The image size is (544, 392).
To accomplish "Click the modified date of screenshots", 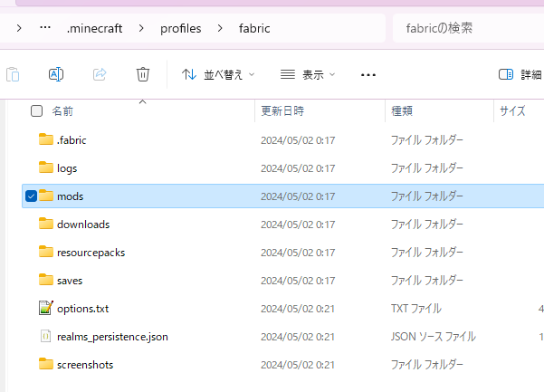I will [x=298, y=365].
